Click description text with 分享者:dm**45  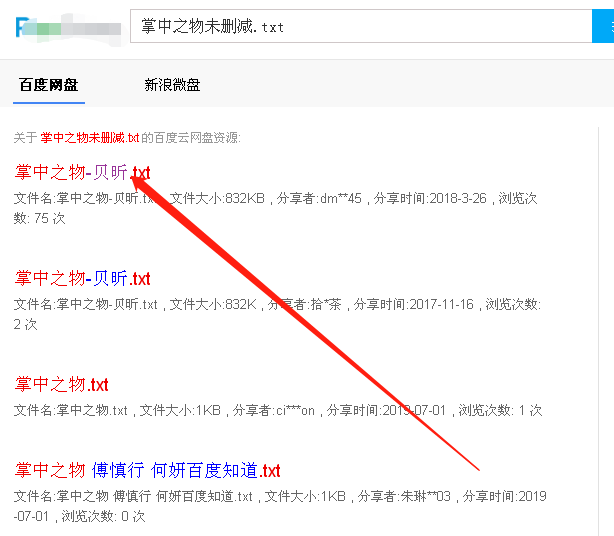click(x=276, y=208)
